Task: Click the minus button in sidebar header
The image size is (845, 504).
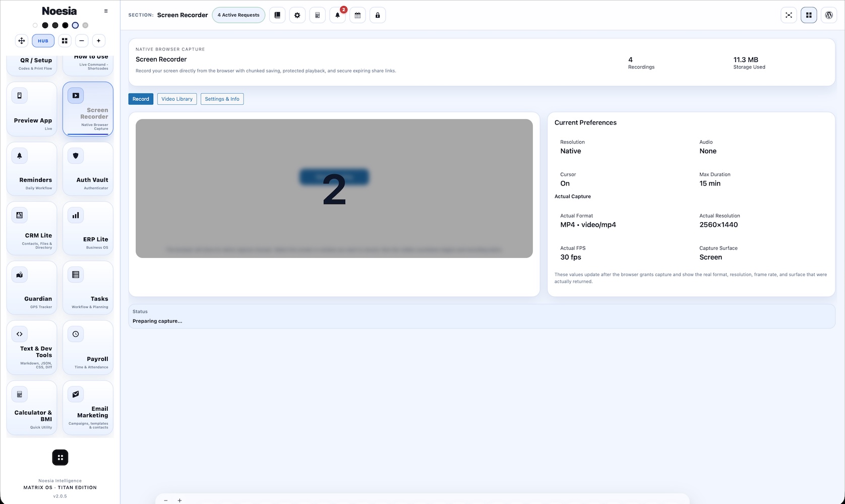Action: pyautogui.click(x=82, y=41)
